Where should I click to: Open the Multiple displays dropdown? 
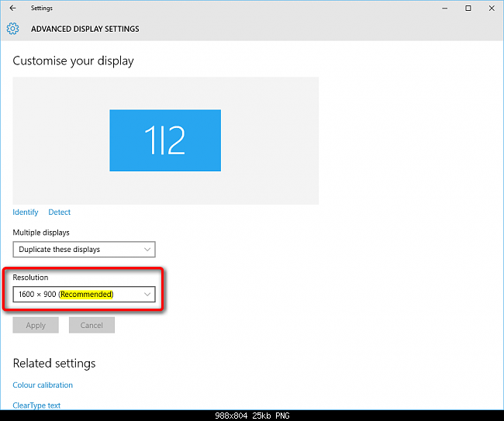pyautogui.click(x=85, y=250)
